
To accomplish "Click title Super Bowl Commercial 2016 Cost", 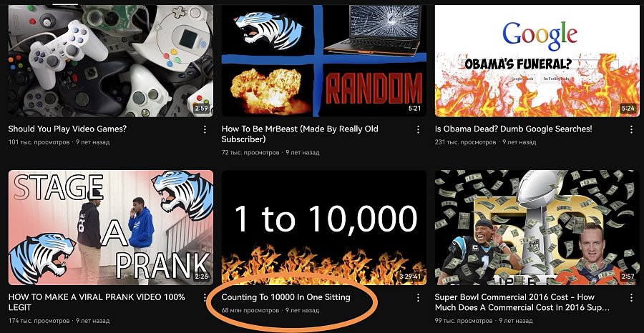I will click(x=522, y=302).
